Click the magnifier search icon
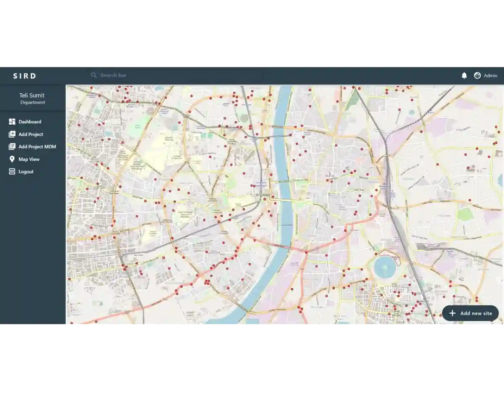The width and height of the screenshot is (504, 420). [94, 75]
